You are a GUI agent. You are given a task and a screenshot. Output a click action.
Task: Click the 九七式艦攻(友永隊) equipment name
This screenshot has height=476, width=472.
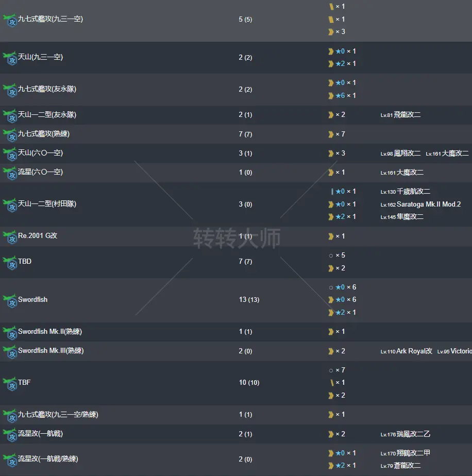point(47,89)
